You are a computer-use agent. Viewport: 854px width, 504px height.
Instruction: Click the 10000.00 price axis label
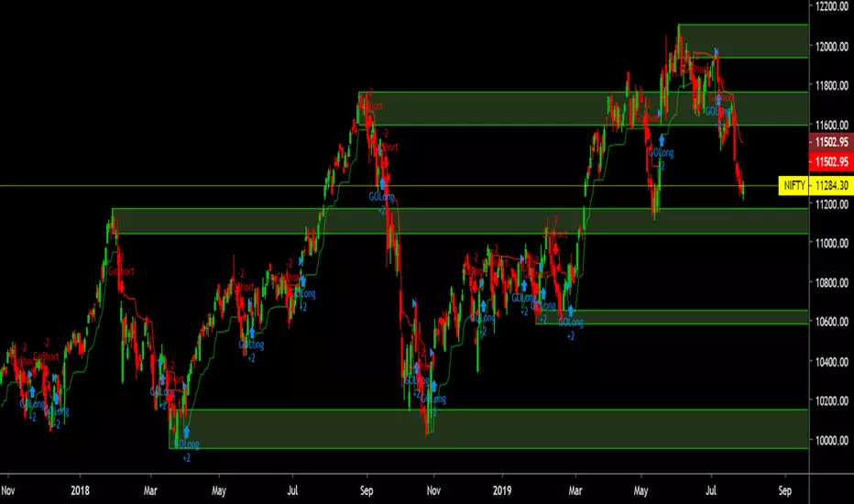point(832,440)
